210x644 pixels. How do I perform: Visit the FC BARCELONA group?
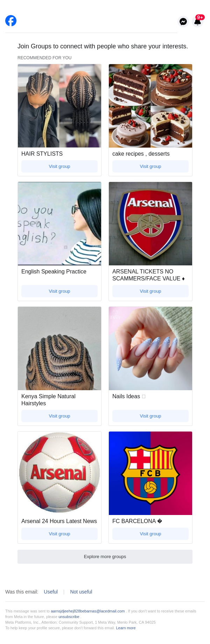pyautogui.click(x=150, y=534)
